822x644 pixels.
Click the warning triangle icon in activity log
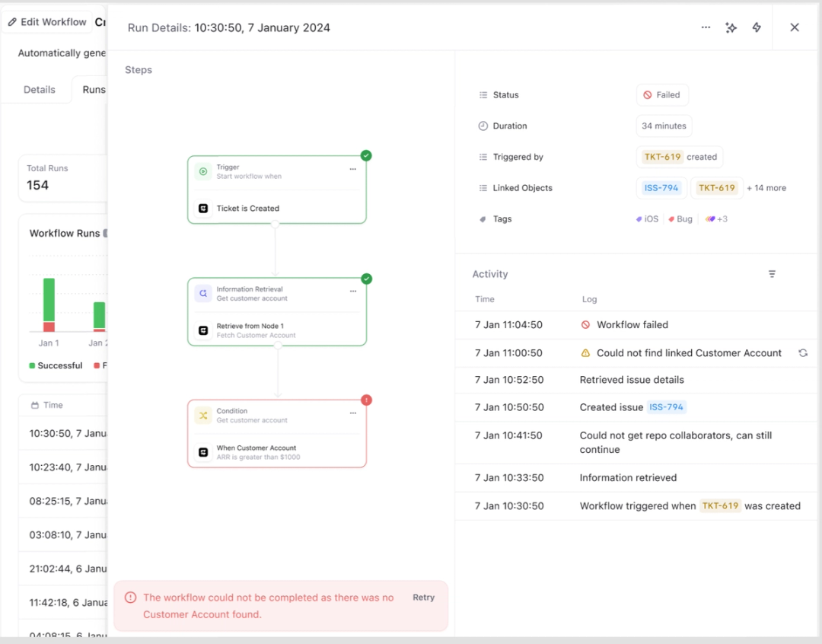[x=585, y=353]
